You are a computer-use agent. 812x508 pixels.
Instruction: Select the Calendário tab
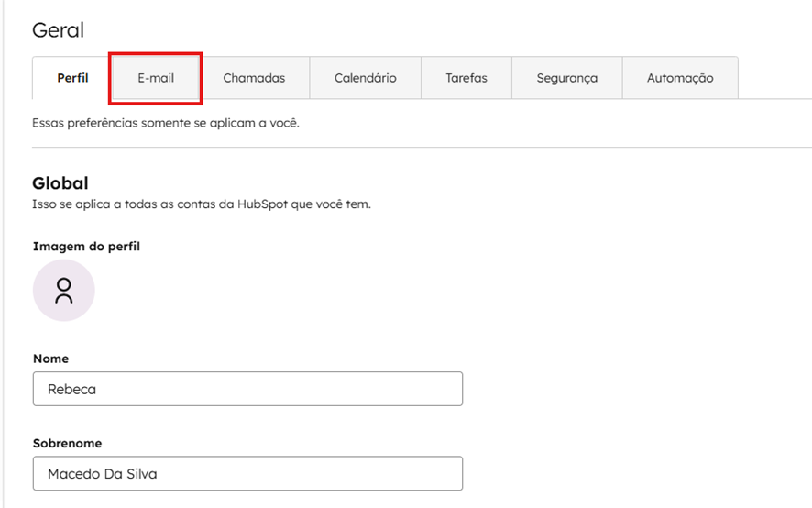pos(365,78)
